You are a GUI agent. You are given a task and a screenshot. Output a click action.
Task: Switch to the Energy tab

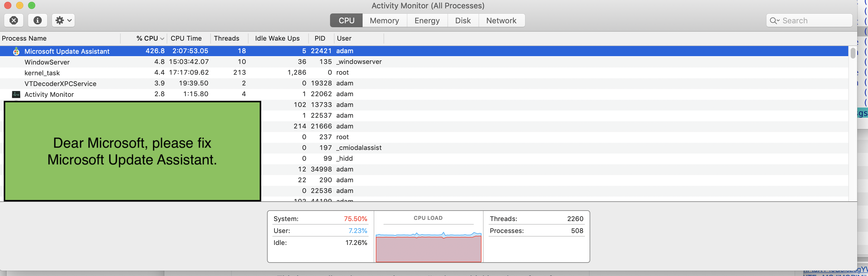pyautogui.click(x=427, y=21)
